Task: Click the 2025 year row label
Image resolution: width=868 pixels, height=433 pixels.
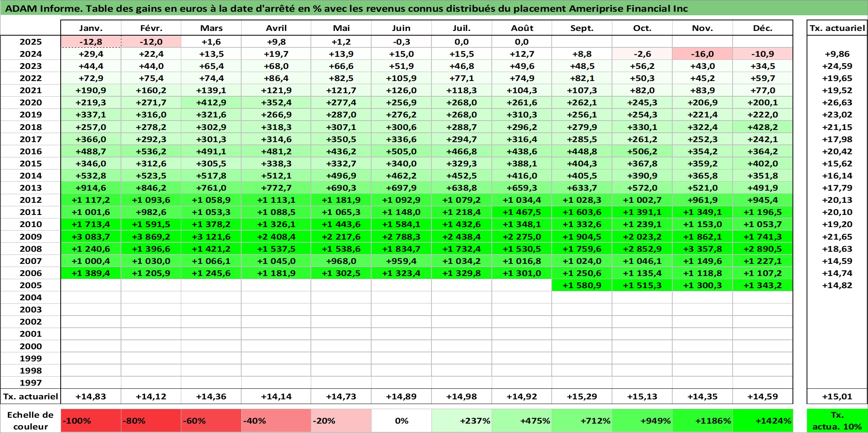Action: click(x=31, y=42)
